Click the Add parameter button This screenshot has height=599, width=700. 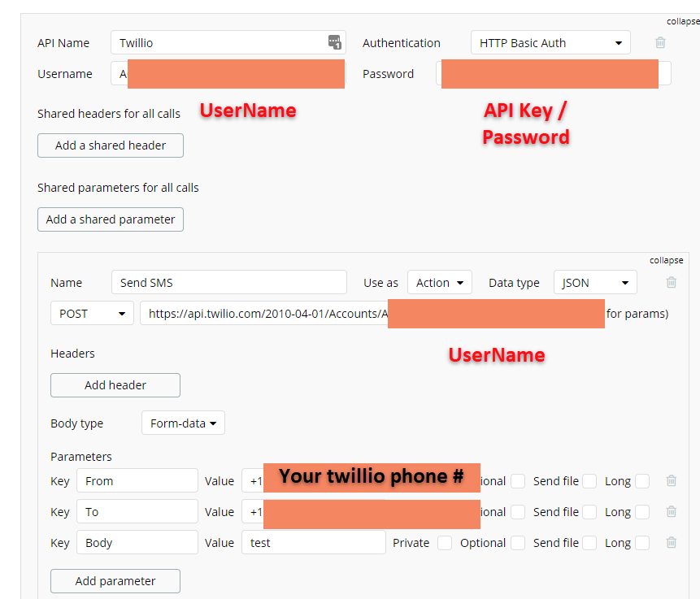point(115,581)
